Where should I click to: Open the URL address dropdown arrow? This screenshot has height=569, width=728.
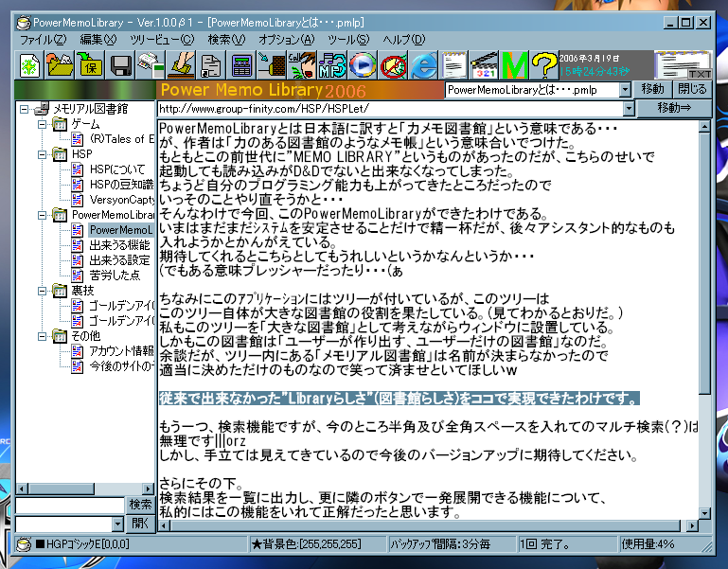tap(629, 109)
